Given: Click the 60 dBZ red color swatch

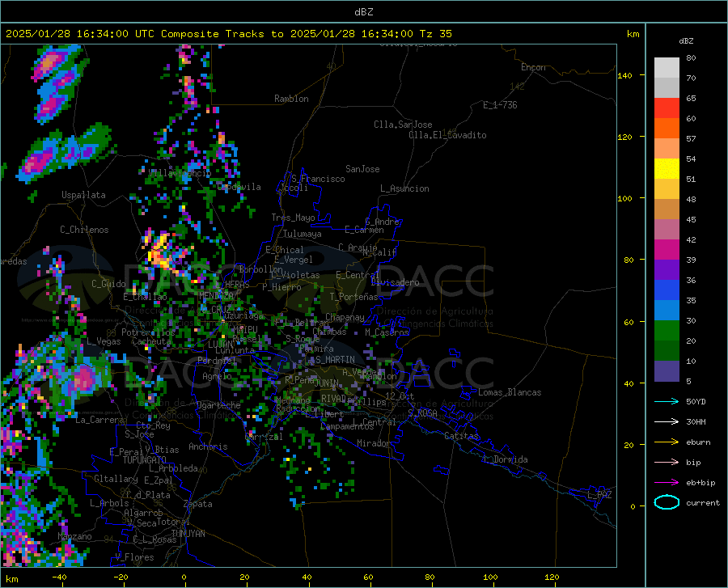Looking at the screenshot, I should click(x=667, y=108).
